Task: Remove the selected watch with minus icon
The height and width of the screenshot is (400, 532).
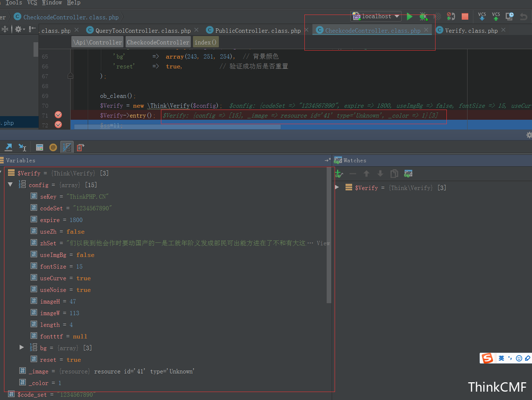Action: click(x=353, y=174)
